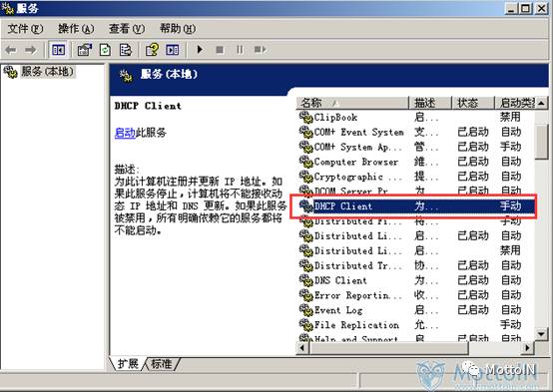Sort by the 启动类型 column header
Viewport: 553px width, 392px height.
pos(515,103)
